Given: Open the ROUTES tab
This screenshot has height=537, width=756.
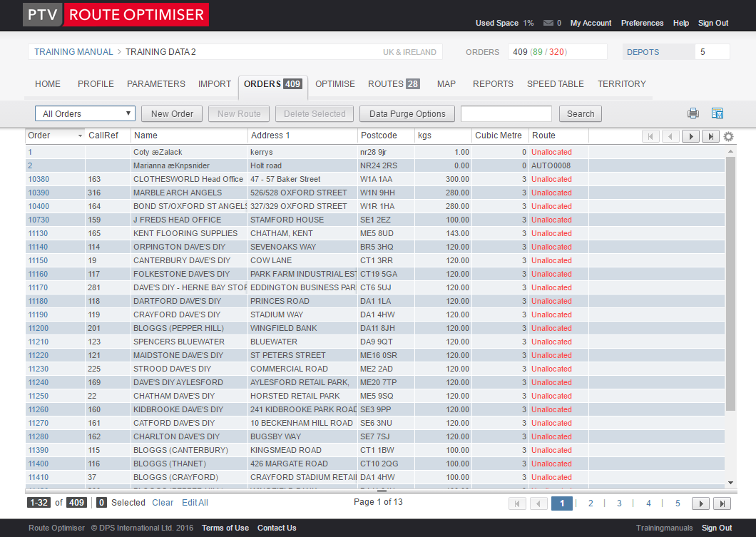Looking at the screenshot, I should point(394,84).
